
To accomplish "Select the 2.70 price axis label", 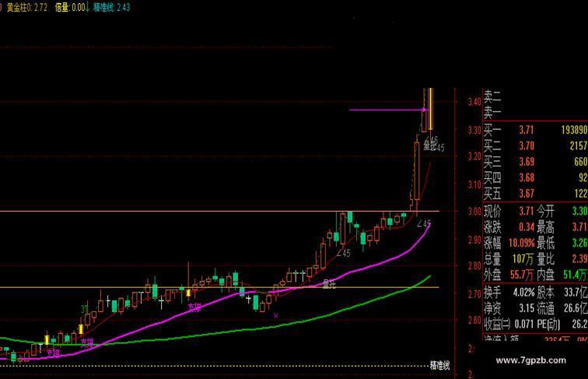I will [474, 293].
